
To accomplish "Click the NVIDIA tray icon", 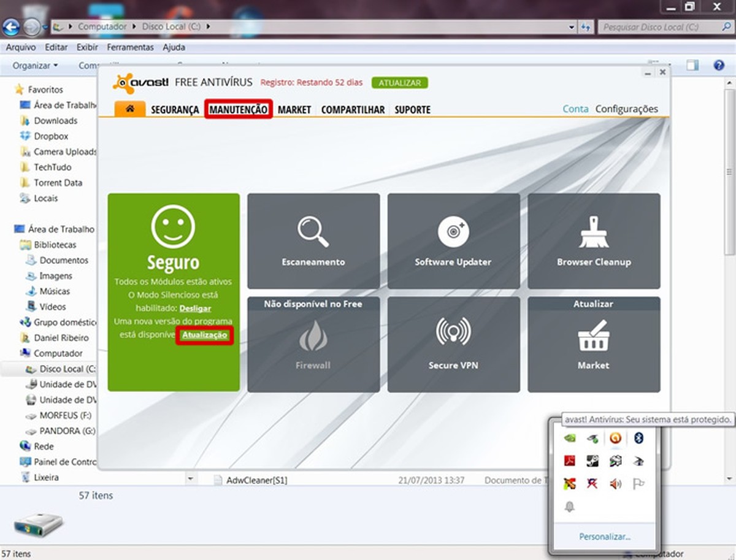I will click(569, 438).
